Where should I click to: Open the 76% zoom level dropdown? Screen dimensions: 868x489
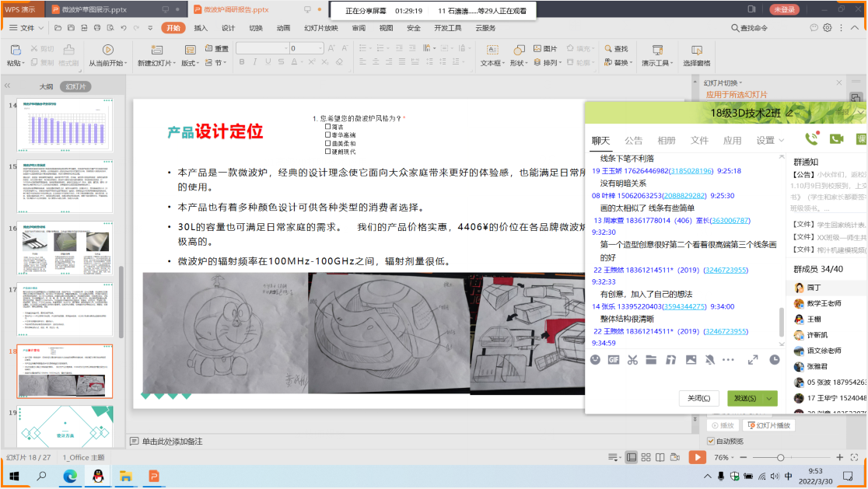click(724, 457)
